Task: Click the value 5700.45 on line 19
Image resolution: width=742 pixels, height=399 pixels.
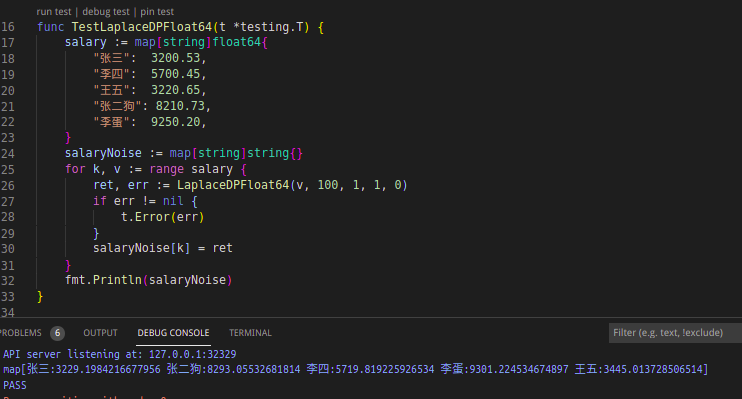Action: (176, 74)
